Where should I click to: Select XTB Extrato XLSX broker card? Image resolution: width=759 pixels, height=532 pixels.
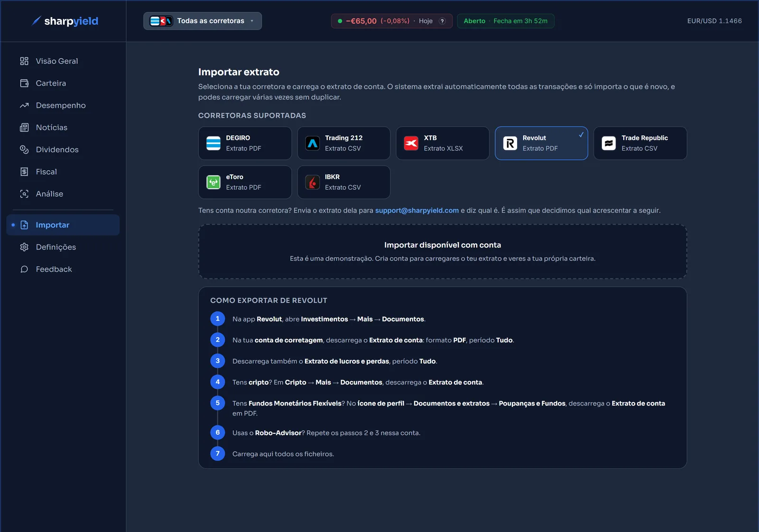pos(443,143)
